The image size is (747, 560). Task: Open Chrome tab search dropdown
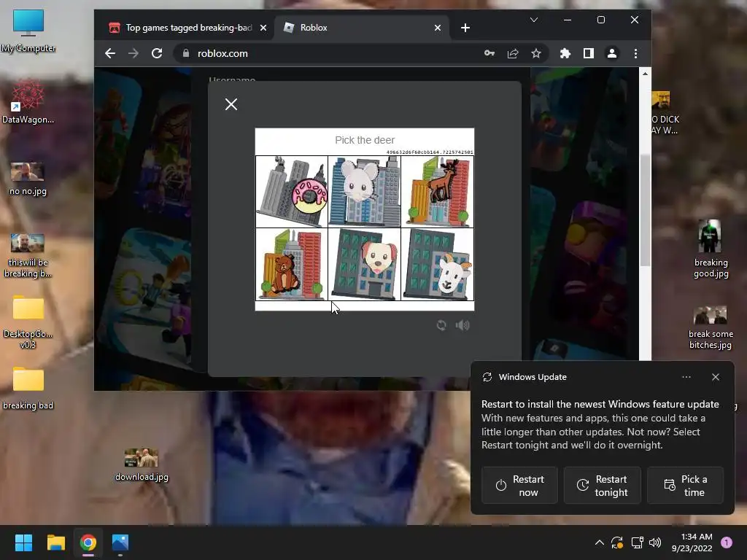(x=533, y=20)
